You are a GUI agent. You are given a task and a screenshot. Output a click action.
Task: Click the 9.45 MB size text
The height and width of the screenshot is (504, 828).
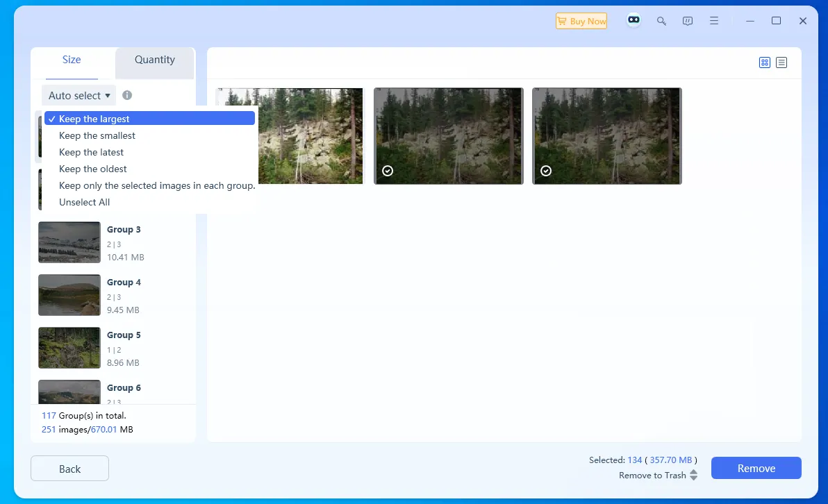pos(123,310)
